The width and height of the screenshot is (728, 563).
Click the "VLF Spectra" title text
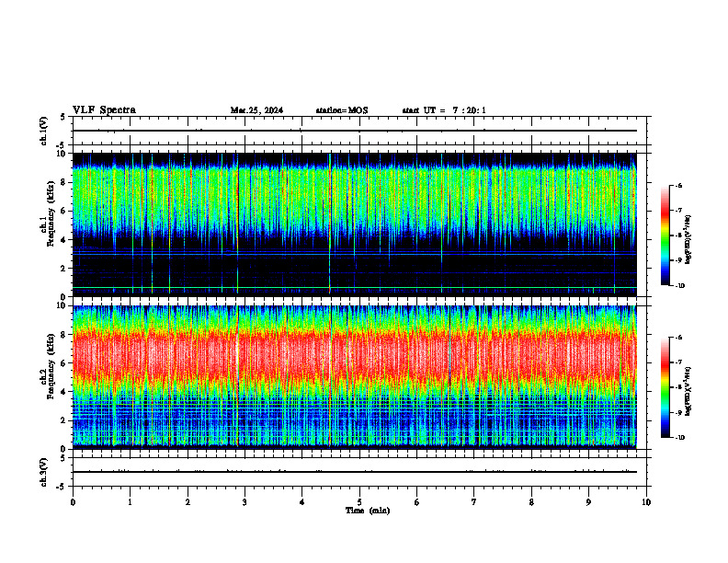104,110
